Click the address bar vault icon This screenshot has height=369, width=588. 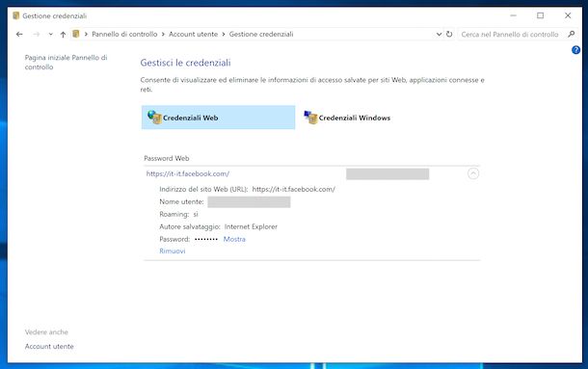(x=76, y=34)
